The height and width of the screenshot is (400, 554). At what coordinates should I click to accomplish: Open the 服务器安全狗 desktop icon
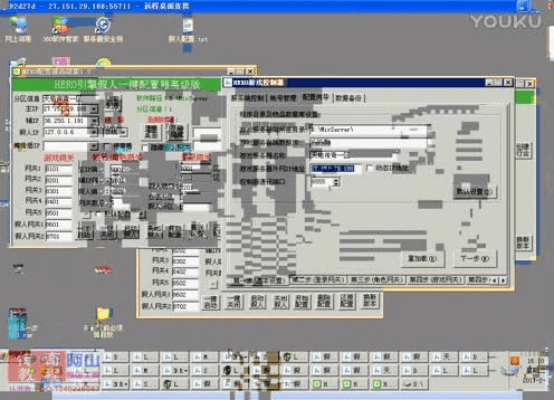[x=103, y=29]
